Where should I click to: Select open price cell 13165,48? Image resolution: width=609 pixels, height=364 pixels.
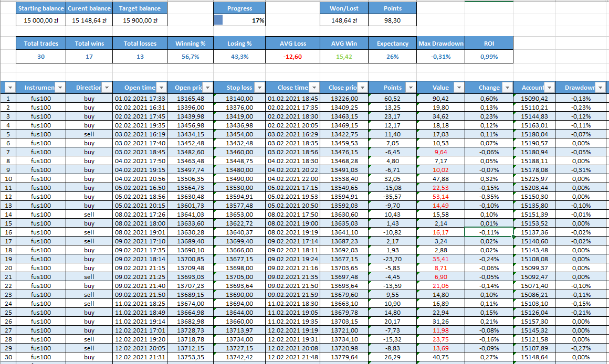coord(190,99)
